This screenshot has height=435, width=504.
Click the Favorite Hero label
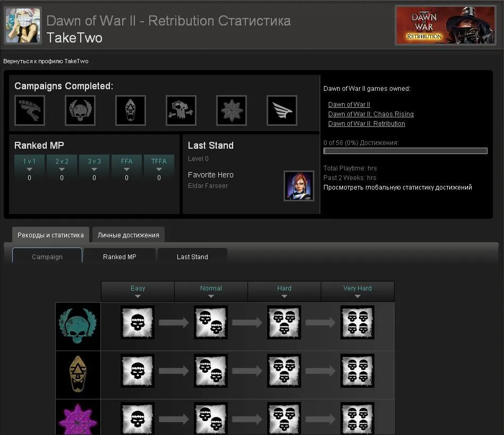coord(210,175)
